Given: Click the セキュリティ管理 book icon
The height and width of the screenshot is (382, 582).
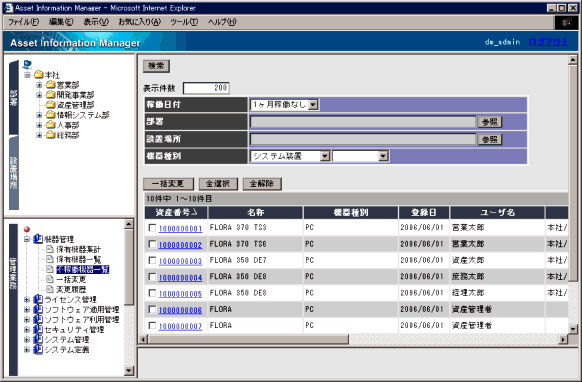Looking at the screenshot, I should [x=38, y=329].
